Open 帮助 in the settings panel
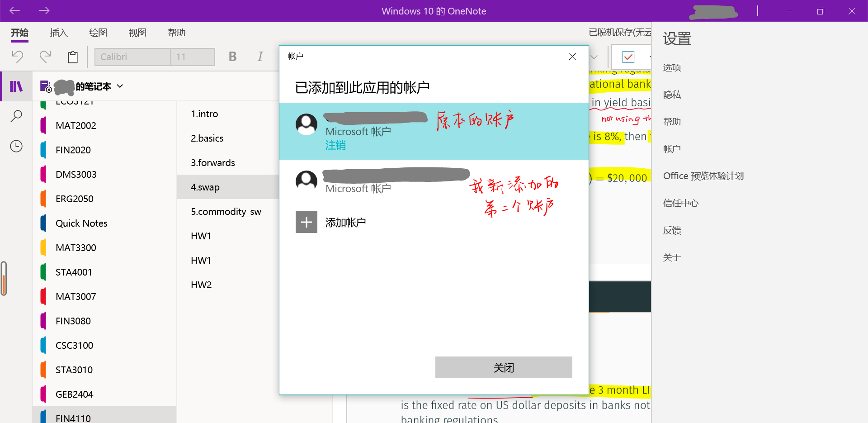The width and height of the screenshot is (868, 423). click(x=672, y=122)
